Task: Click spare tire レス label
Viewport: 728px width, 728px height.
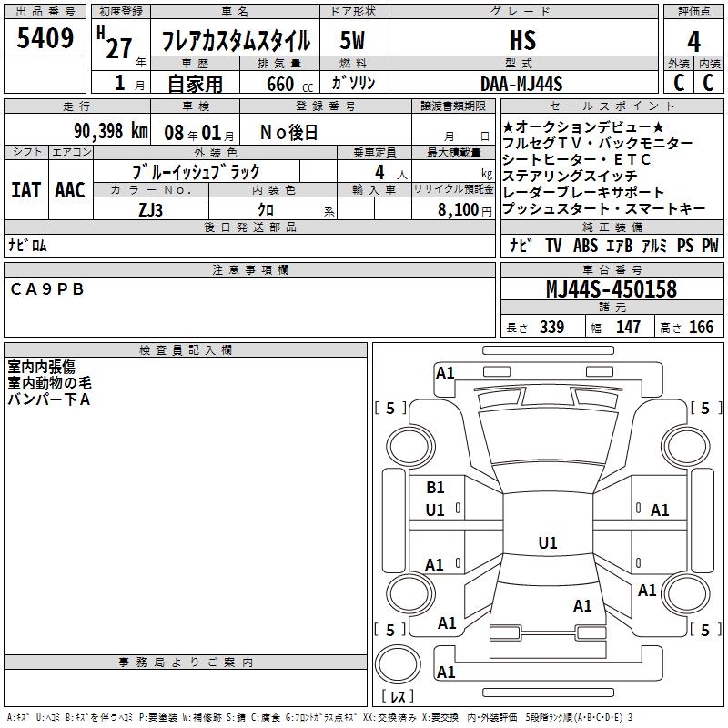Action: [x=398, y=696]
